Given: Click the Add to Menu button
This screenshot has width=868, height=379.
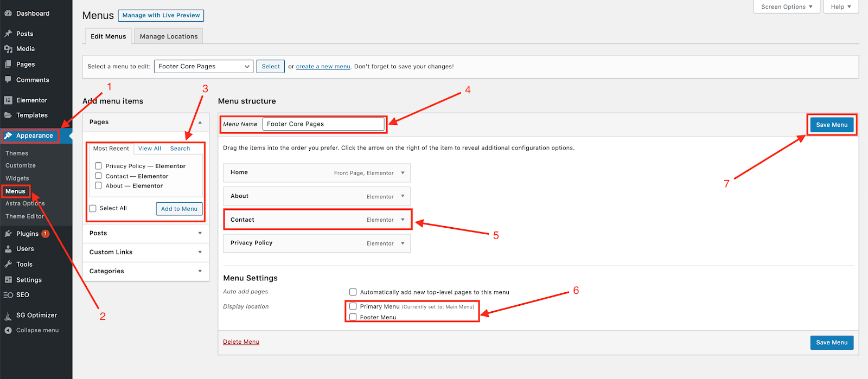Looking at the screenshot, I should [179, 209].
